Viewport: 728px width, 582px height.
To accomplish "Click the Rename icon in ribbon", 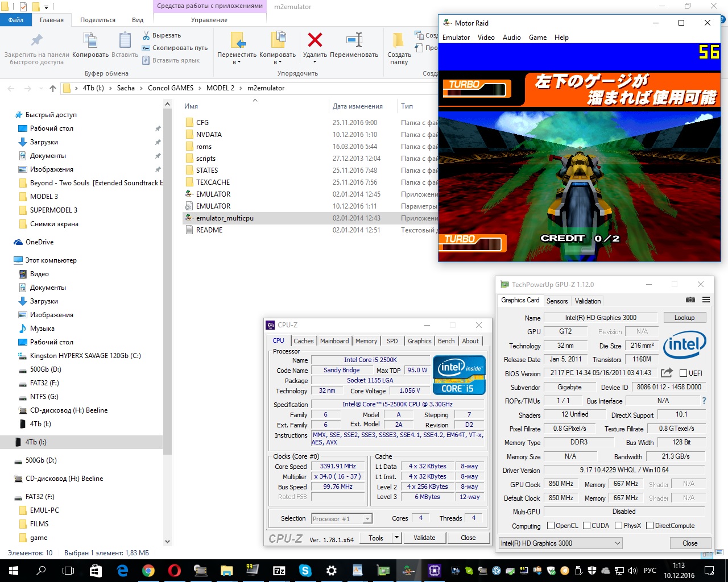I will click(x=354, y=40).
